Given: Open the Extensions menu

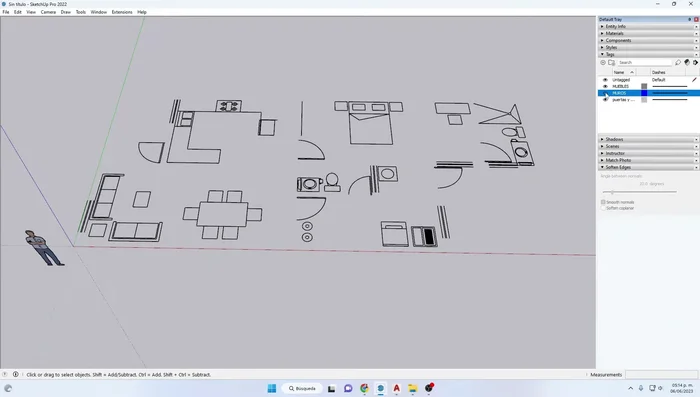Looking at the screenshot, I should 122,12.
